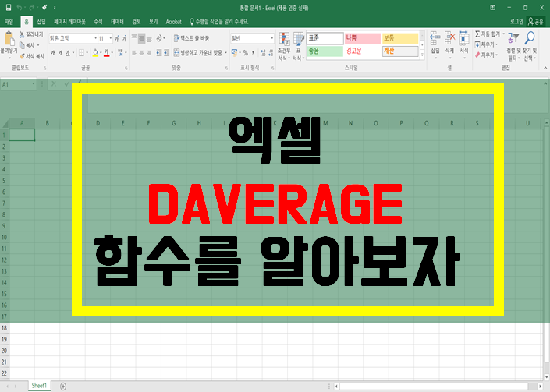Screen dimensions: 550x392
Task: Expand the borders dropdown arrow
Action: tap(87, 53)
